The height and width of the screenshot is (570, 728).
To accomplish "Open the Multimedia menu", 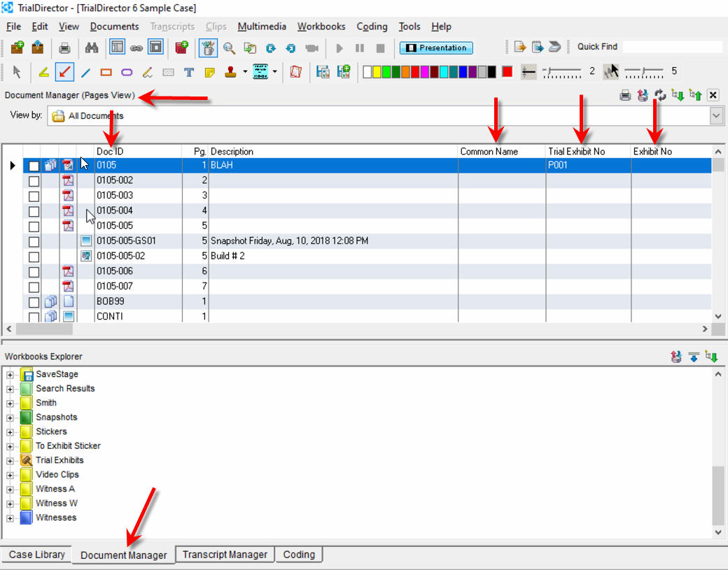I will (262, 27).
